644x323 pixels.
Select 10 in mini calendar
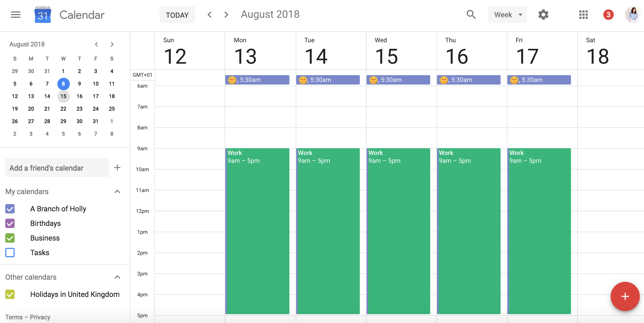(x=96, y=84)
